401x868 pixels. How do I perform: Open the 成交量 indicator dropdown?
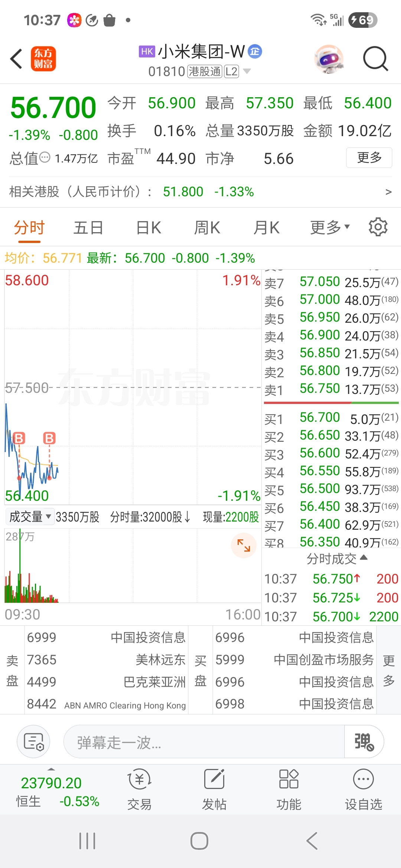coord(30,516)
